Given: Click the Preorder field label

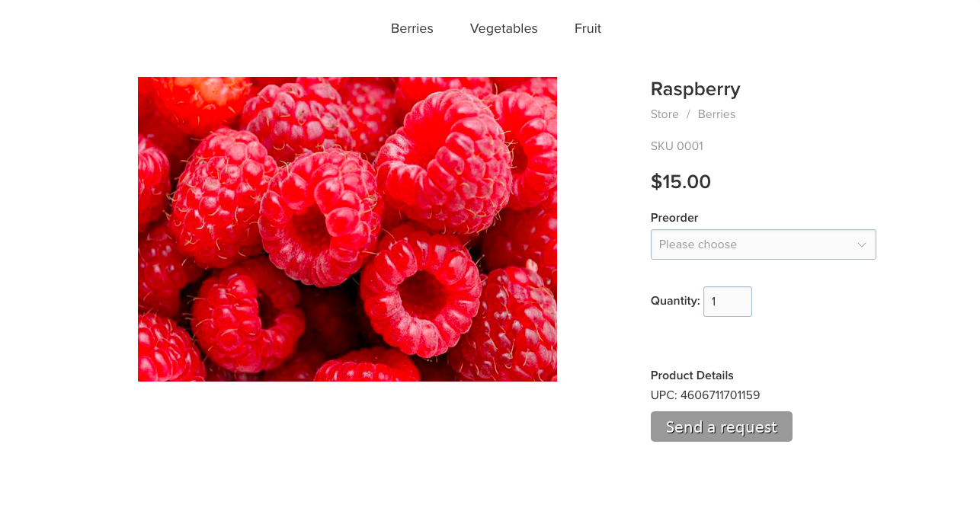Looking at the screenshot, I should pyautogui.click(x=674, y=218).
